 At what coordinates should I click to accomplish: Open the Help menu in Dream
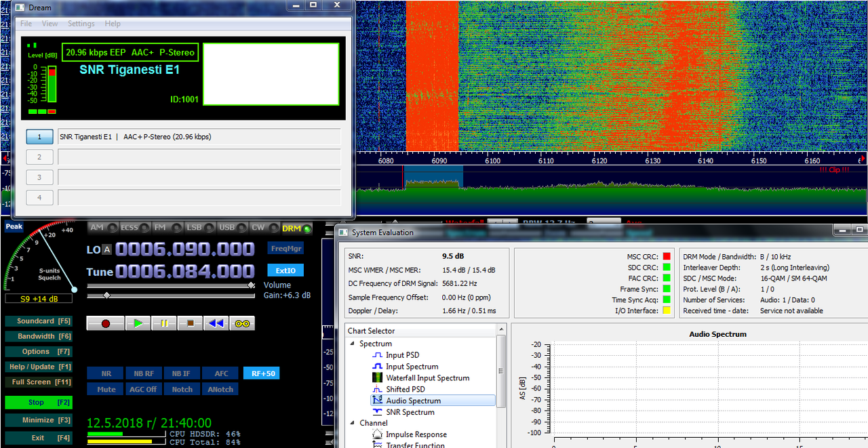coord(113,24)
